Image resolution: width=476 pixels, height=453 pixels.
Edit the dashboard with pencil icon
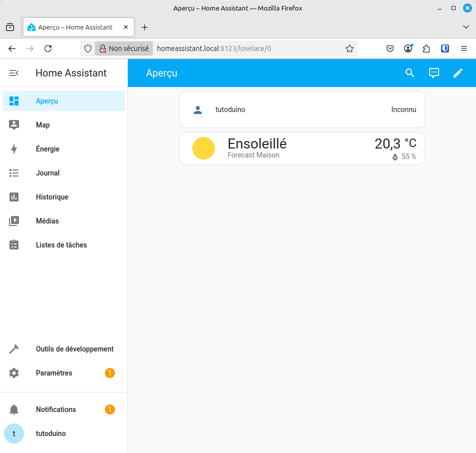458,73
